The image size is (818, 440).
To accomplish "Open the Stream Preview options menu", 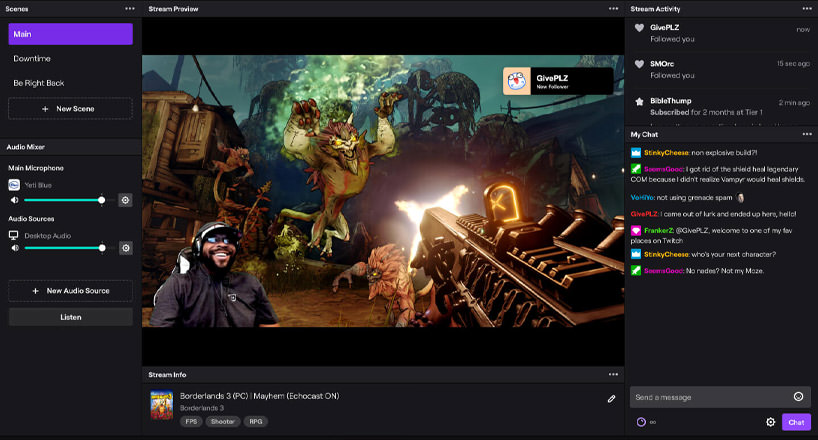I will click(x=613, y=9).
